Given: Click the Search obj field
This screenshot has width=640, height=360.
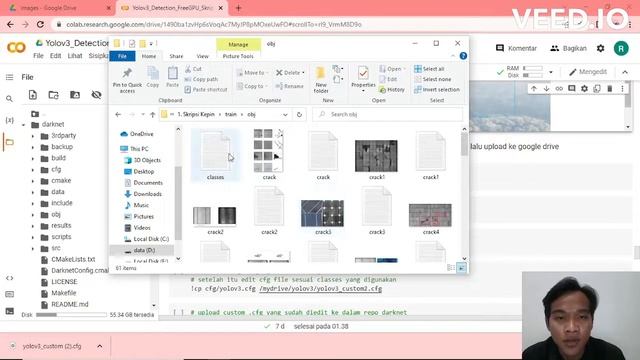Looking at the screenshot, I should coord(388,114).
